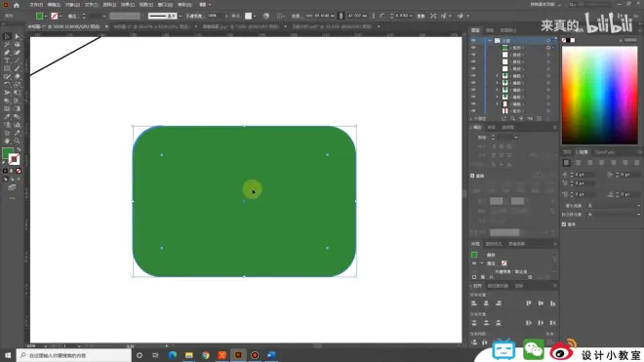Image resolution: width=644 pixels, height=362 pixels.
Task: Click the taskbar search box
Action: [x=74, y=355]
